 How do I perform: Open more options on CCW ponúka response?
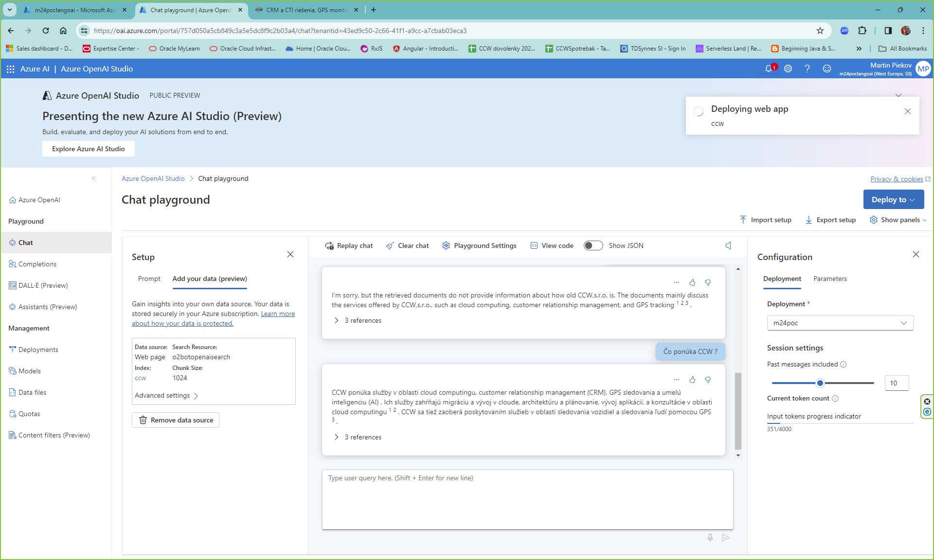pyautogui.click(x=677, y=380)
